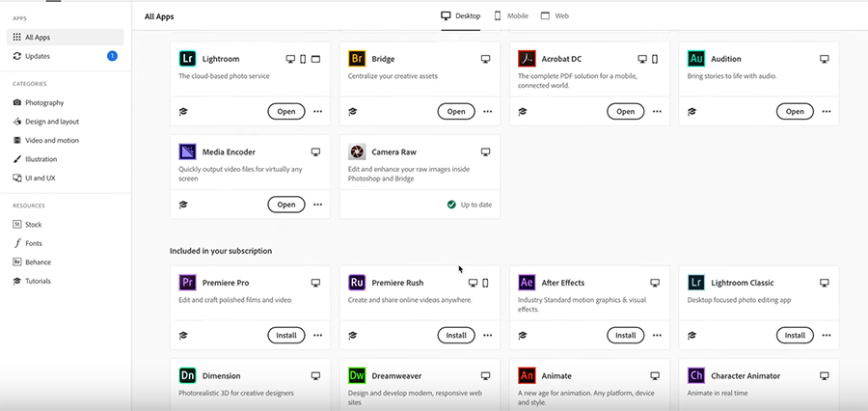Screen dimensions: 868x411
Task: Click the Premiere Rush app icon
Action: (357, 283)
